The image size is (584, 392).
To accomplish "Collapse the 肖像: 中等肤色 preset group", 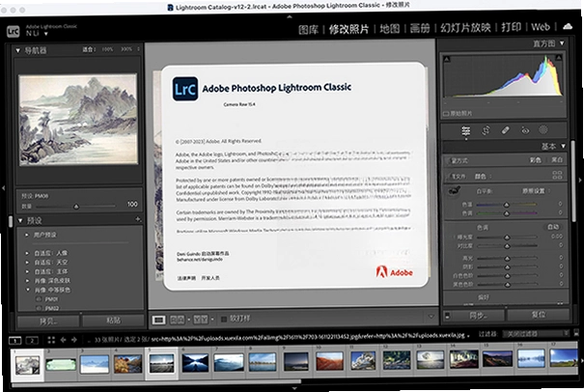I will pyautogui.click(x=28, y=290).
